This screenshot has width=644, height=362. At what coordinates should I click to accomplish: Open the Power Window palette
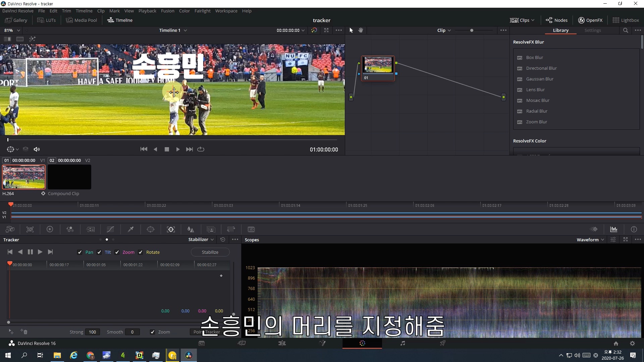pyautogui.click(x=151, y=229)
